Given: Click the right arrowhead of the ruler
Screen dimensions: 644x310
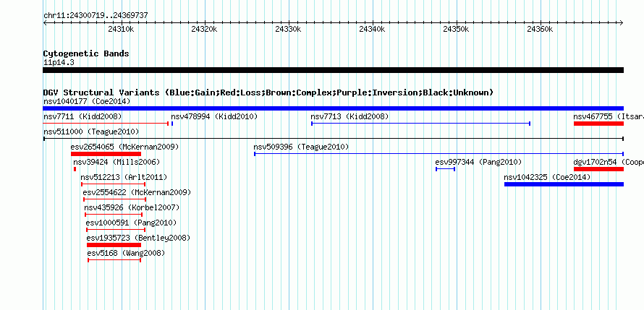Looking at the screenshot, I should [621, 23].
